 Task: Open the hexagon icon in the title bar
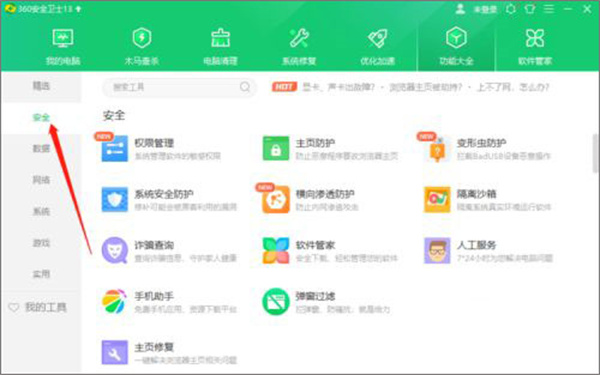[511, 9]
